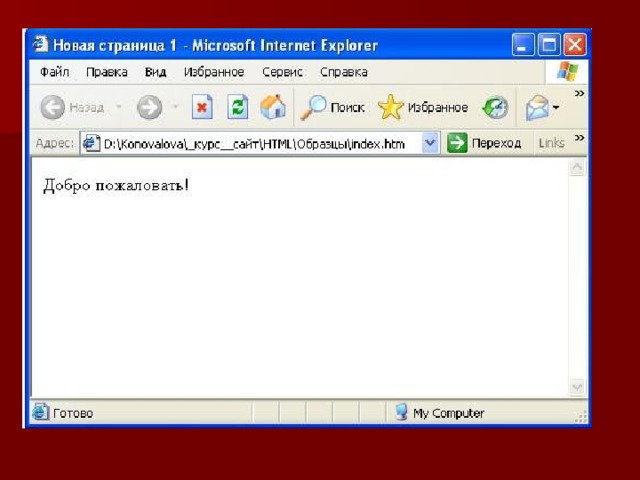Expand the Mail button dropdown arrow

(556, 108)
